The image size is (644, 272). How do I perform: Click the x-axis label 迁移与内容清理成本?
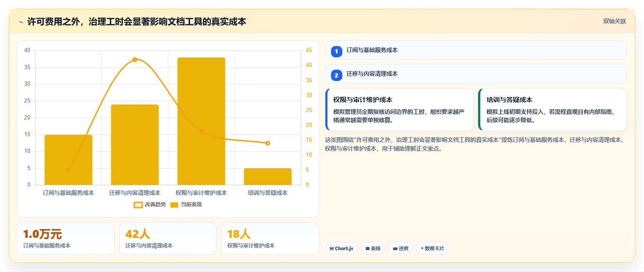pos(135,193)
